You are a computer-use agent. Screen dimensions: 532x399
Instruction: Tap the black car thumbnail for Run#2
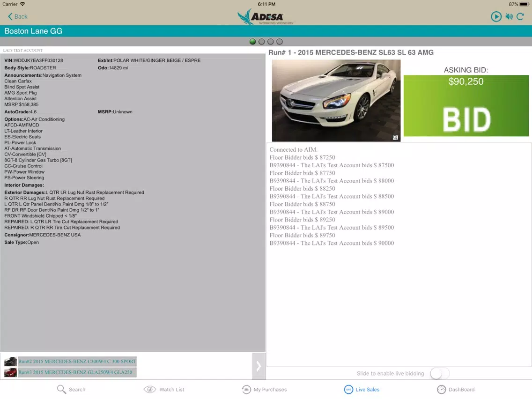pyautogui.click(x=10, y=362)
